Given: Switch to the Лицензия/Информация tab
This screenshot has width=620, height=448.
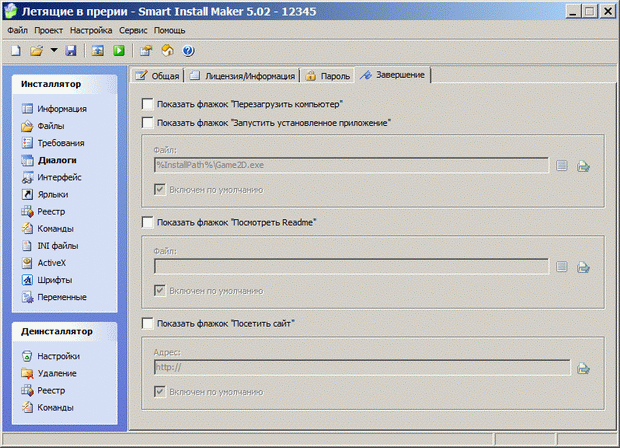Looking at the screenshot, I should 242,76.
